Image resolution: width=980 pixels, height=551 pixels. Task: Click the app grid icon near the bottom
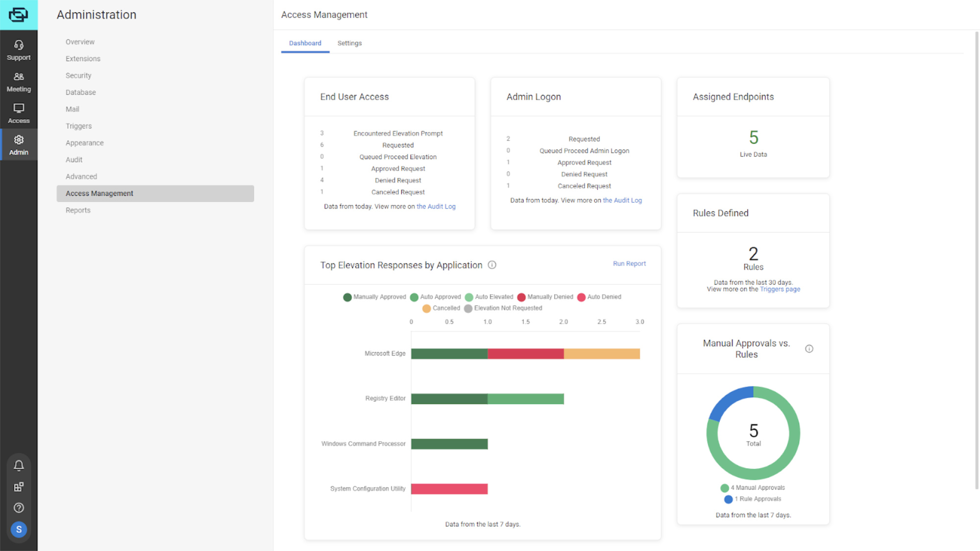click(19, 486)
